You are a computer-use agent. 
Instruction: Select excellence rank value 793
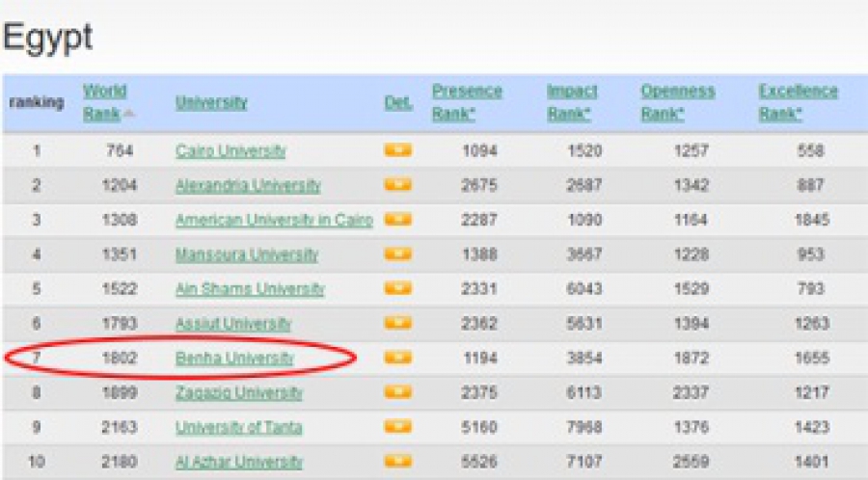(x=811, y=289)
